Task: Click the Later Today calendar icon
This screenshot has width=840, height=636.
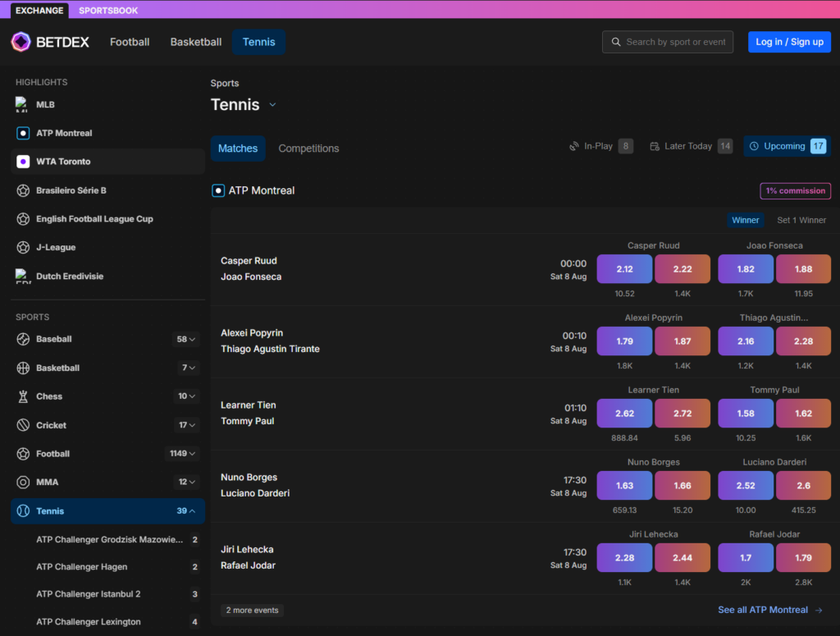Action: pyautogui.click(x=654, y=146)
